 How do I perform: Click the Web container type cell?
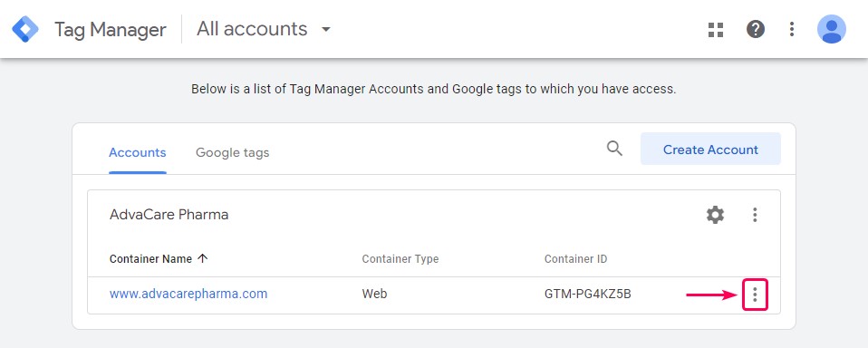tap(374, 294)
